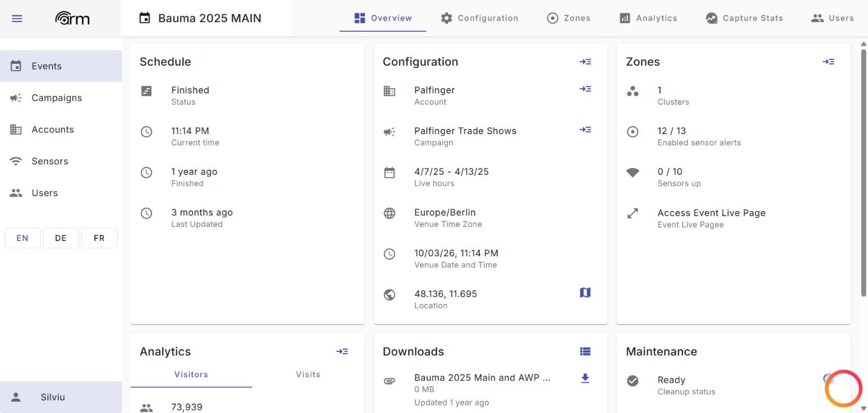Click the calendar icon next to Bauma 2025 MAIN
This screenshot has width=868, height=413.
pos(145,18)
